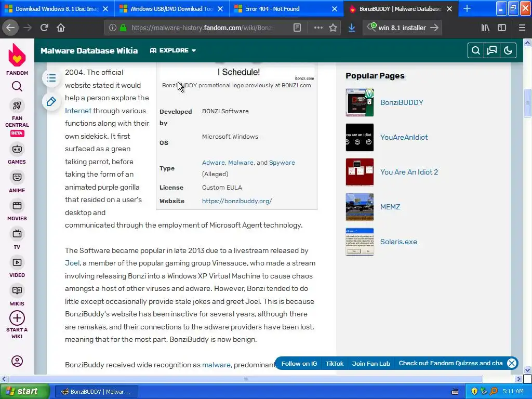Open the downloads arrow icon
532x399 pixels.
[352, 28]
